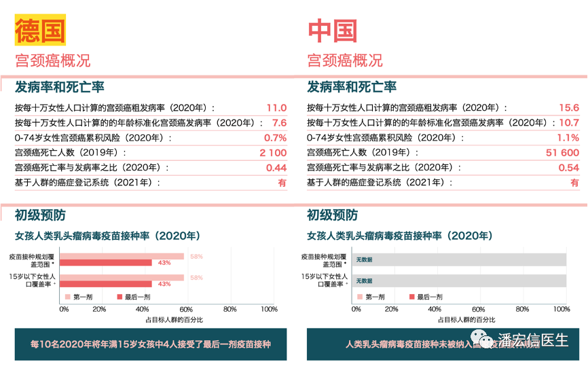Click 100% axis tick in China chart

coord(562,310)
